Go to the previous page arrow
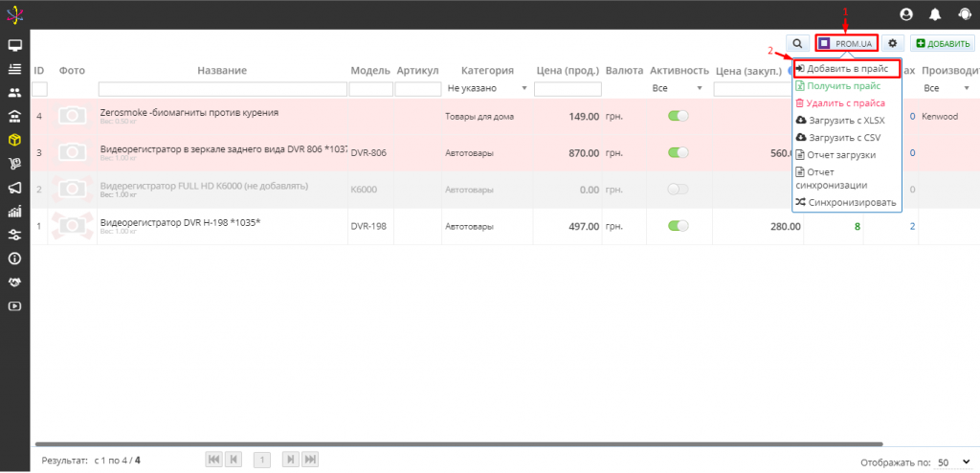Viewport: 980px width, 473px height. point(234,460)
